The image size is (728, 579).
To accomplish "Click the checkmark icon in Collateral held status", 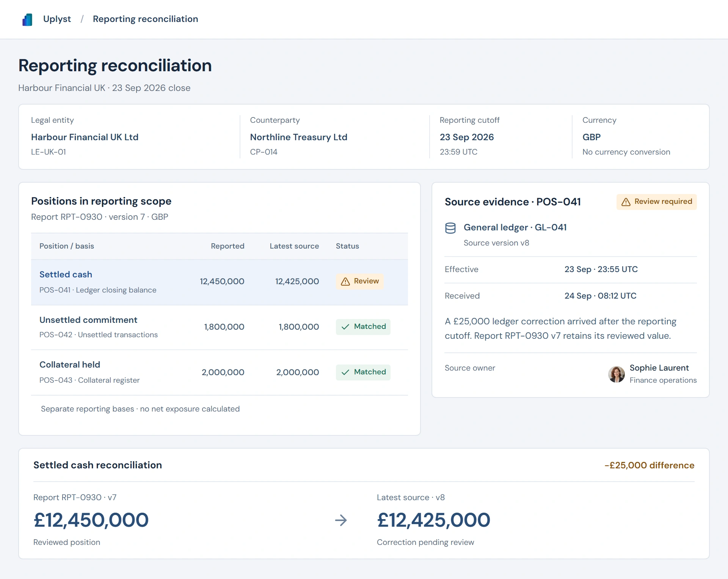I will (345, 372).
